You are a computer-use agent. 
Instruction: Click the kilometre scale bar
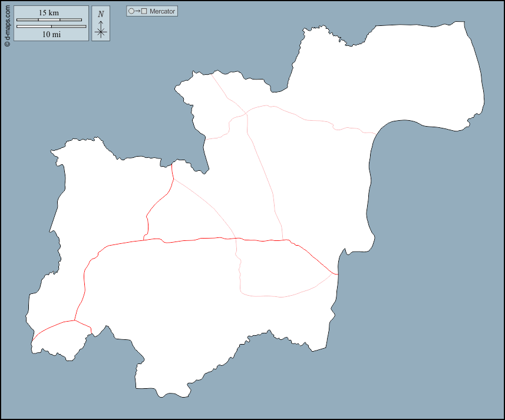(49, 20)
